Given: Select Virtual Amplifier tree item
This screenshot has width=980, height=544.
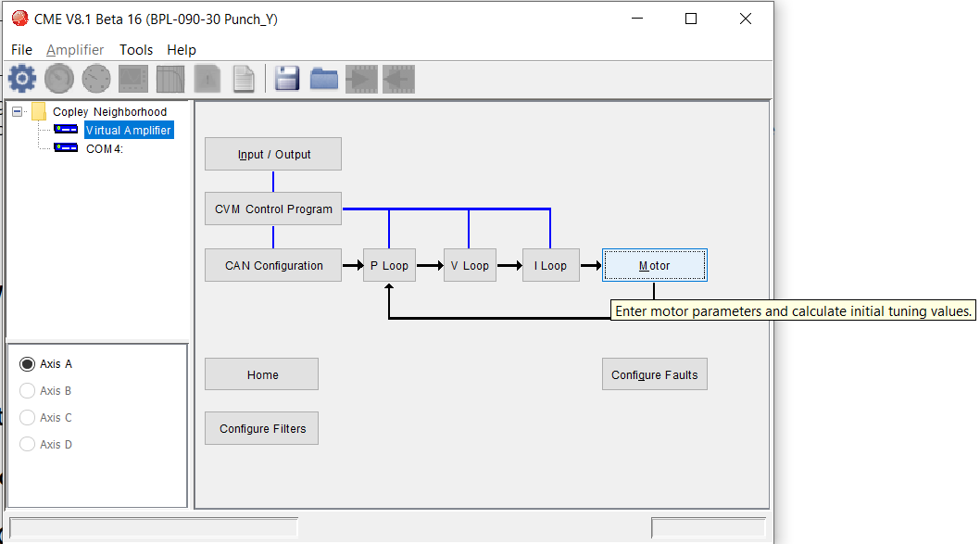Looking at the screenshot, I should [x=128, y=130].
